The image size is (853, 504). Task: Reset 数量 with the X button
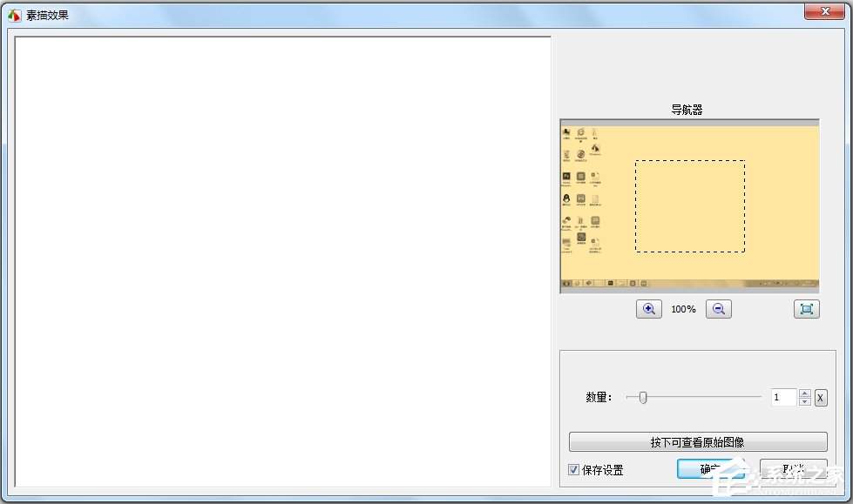(x=821, y=398)
